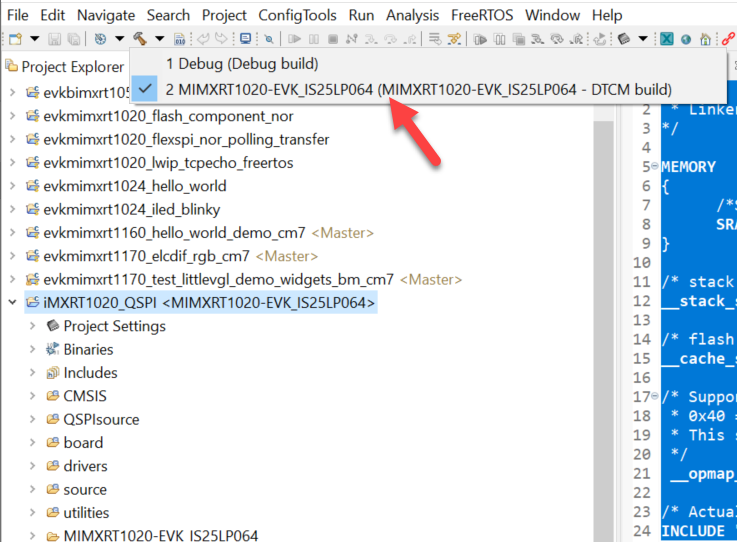737x542 pixels.
Task: Collapse the MEMORY block fold marker
Action: click(655, 166)
